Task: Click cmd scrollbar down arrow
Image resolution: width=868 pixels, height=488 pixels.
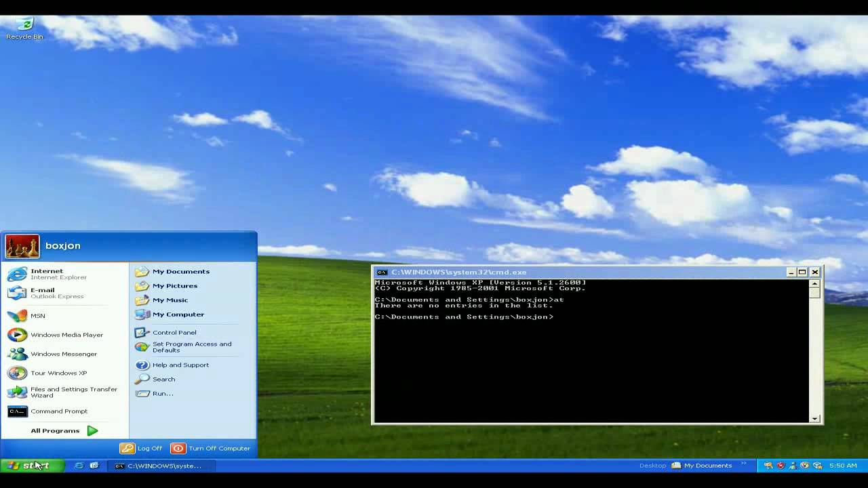Action: coord(815,418)
